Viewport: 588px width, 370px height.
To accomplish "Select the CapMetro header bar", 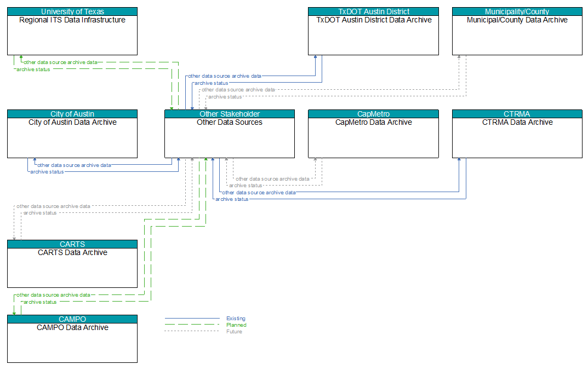I will [x=374, y=114].
